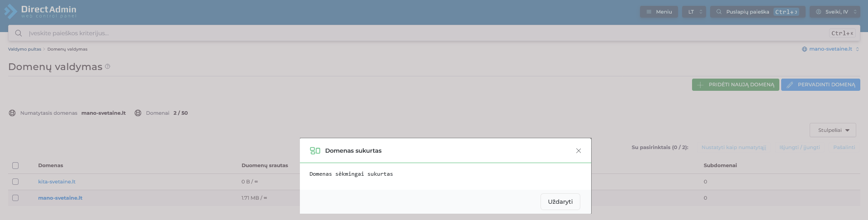Click the search magnifier icon in search bar
868x220 pixels.
tap(19, 33)
